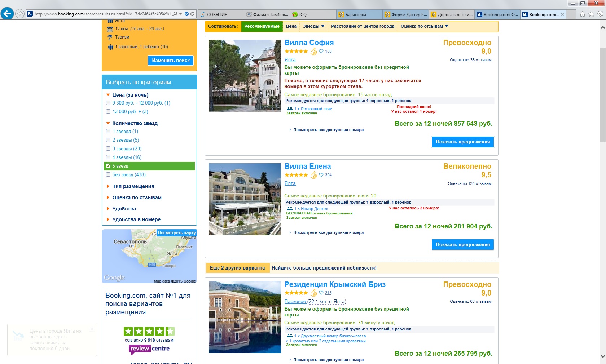Refresh the page using address bar icon

192,14
